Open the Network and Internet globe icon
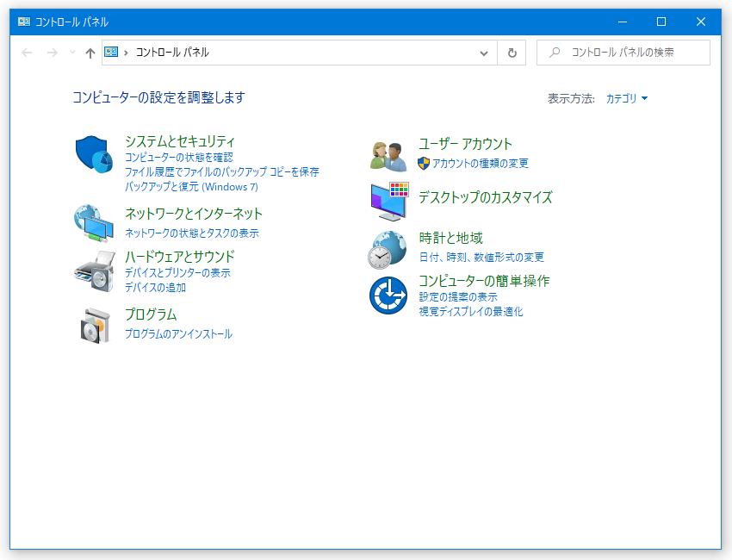Screen dimensions: 732x560 coord(94,223)
